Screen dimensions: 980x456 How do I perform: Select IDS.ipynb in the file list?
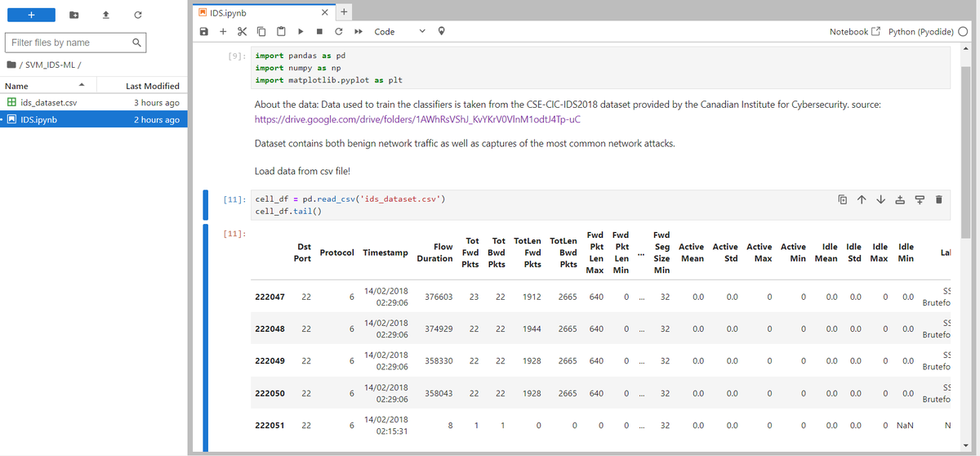(x=94, y=119)
